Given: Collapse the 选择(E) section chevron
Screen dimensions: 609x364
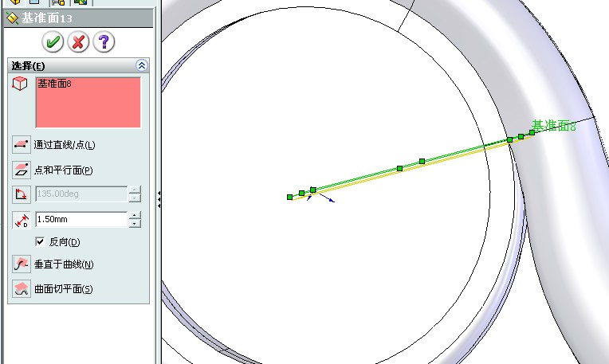Looking at the screenshot, I should (142, 65).
